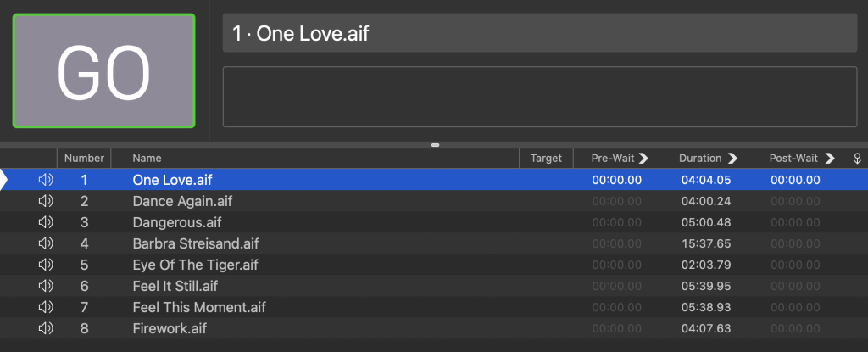Click the Number column header
Image resolution: width=868 pixels, height=352 pixels.
coord(84,158)
